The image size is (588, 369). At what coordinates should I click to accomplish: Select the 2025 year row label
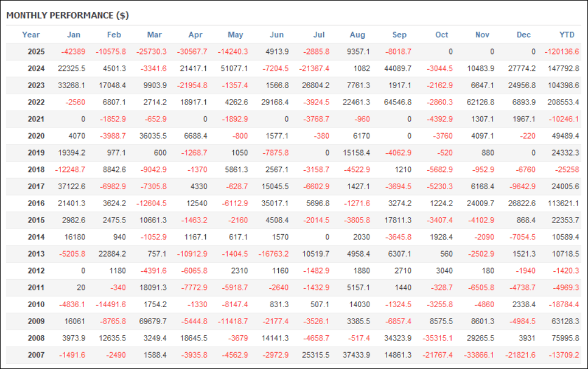pyautogui.click(x=36, y=52)
